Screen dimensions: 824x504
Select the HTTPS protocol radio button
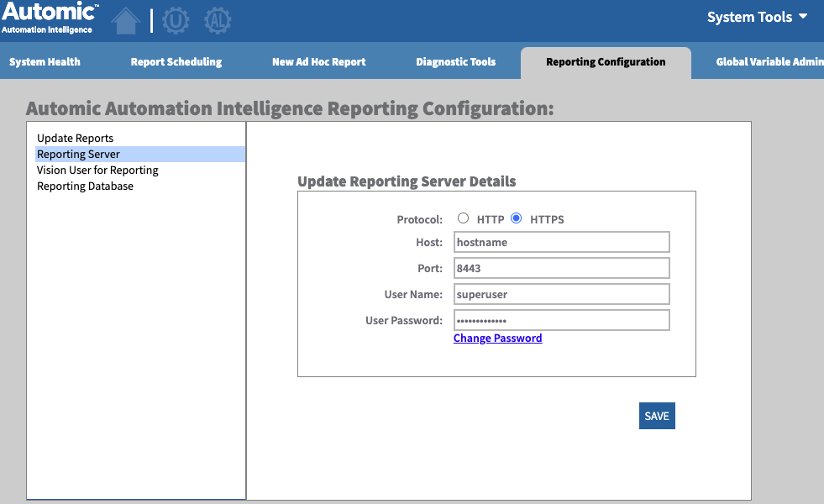point(517,218)
